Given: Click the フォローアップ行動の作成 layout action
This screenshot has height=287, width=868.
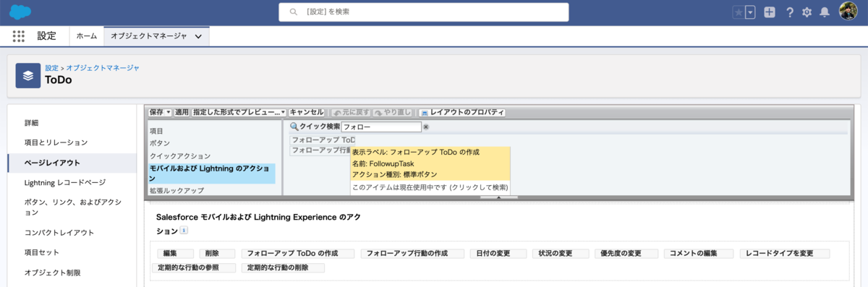Looking at the screenshot, I should point(412,254).
